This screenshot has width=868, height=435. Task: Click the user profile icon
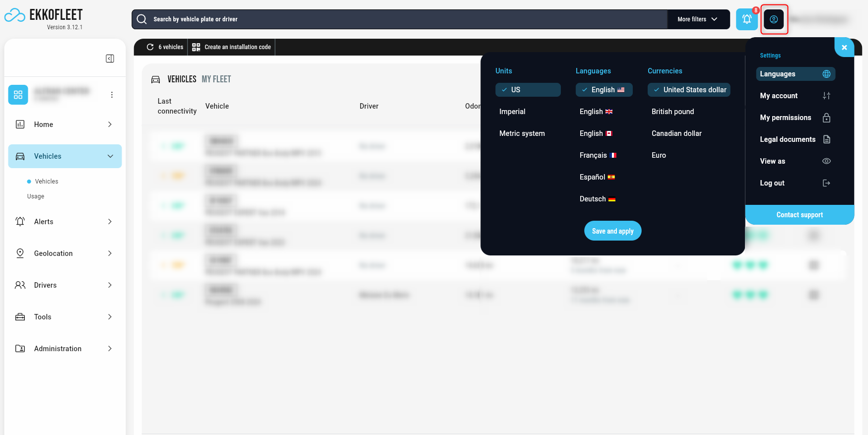pyautogui.click(x=773, y=19)
